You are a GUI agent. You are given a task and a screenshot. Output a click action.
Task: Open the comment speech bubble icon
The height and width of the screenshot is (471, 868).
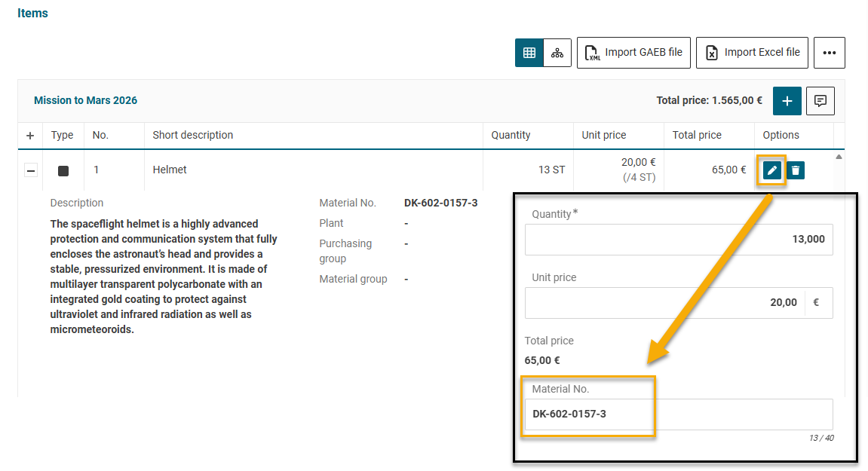click(820, 101)
